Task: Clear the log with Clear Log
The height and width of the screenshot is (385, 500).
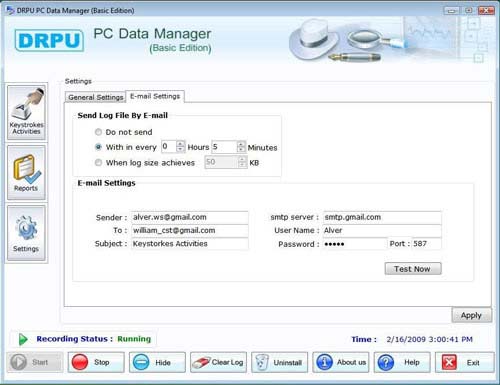Action: click(218, 362)
